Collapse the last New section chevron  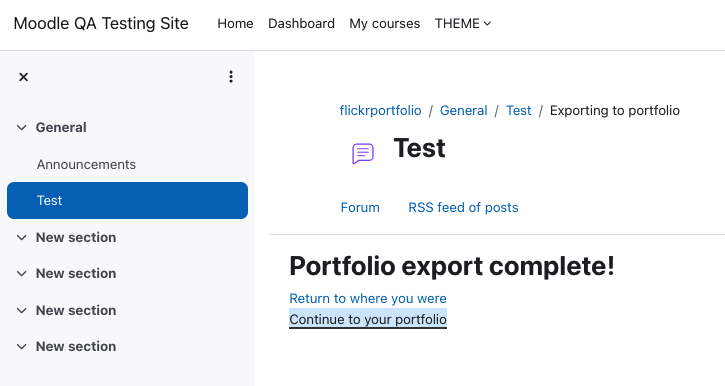[22, 347]
